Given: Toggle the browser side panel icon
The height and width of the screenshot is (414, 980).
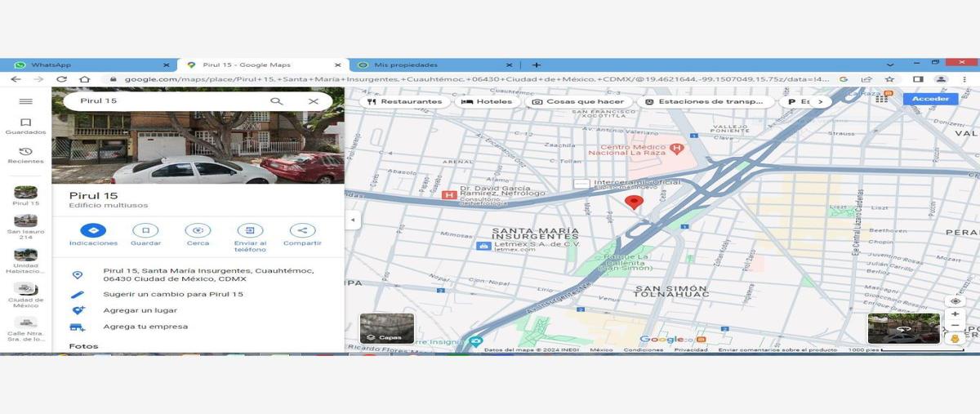Looking at the screenshot, I should 918,79.
